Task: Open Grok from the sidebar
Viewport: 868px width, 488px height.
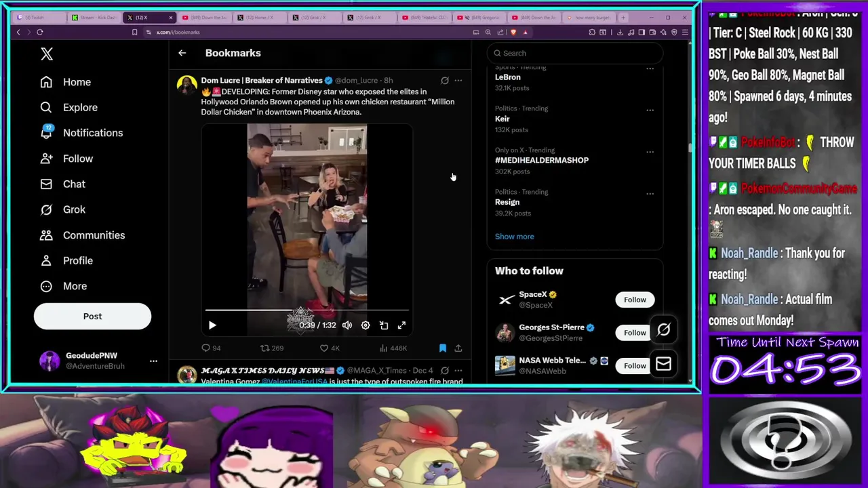Action: (x=62, y=209)
